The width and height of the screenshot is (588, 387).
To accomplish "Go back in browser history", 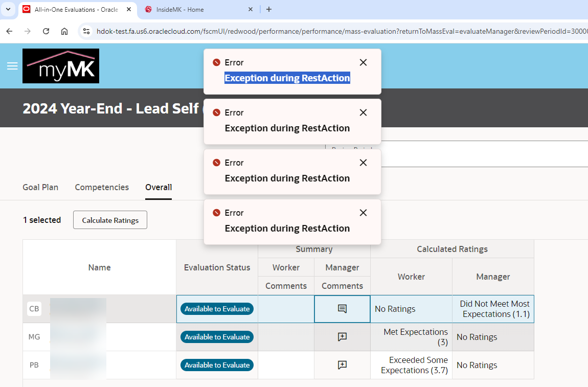I will [x=9, y=31].
